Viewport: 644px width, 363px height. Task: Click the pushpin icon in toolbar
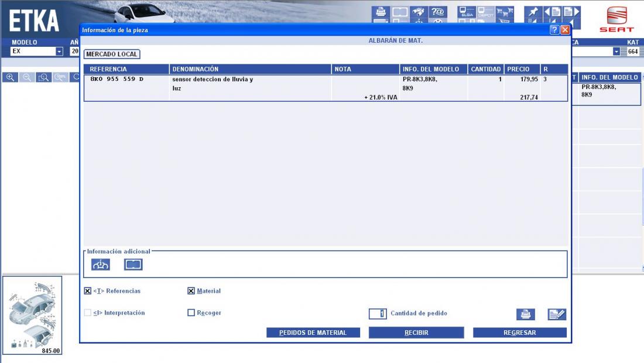[533, 12]
